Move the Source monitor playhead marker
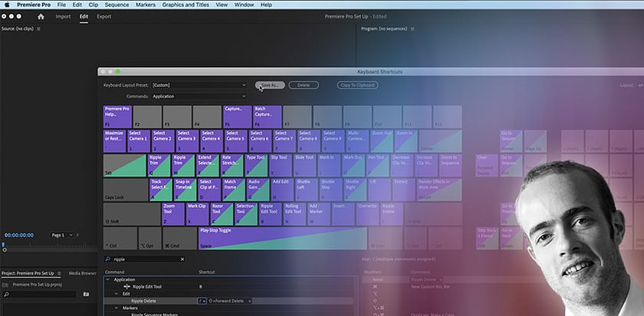 click(3, 245)
